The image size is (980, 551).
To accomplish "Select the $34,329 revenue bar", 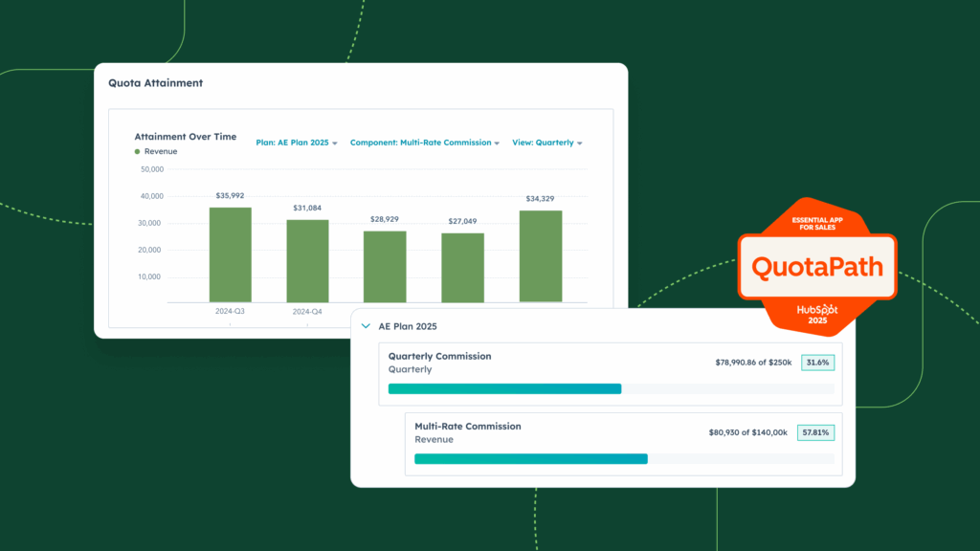I will pos(541,256).
